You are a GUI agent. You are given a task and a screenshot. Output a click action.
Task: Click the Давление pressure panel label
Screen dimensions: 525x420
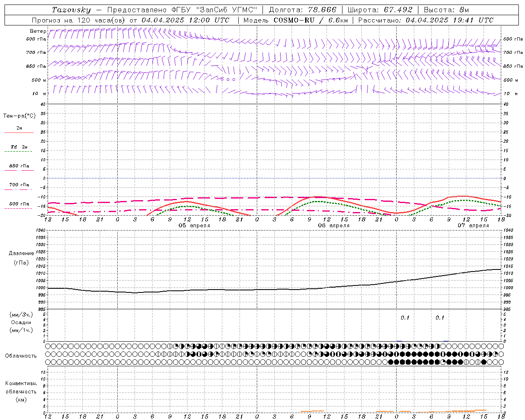point(21,253)
